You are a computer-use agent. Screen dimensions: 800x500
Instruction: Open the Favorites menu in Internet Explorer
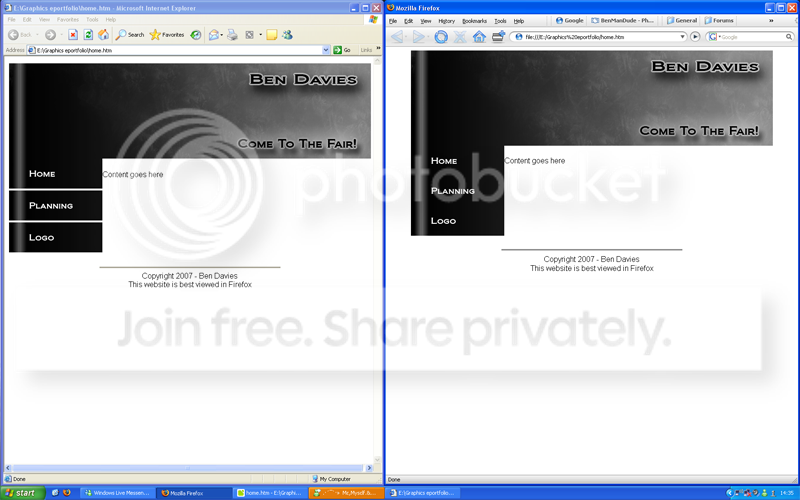(68, 19)
